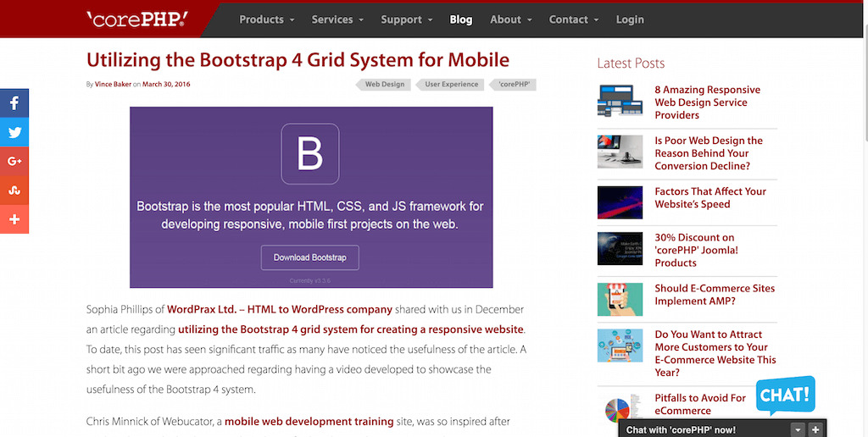
Task: Share via the StumbleUpon icon
Action: click(x=14, y=191)
